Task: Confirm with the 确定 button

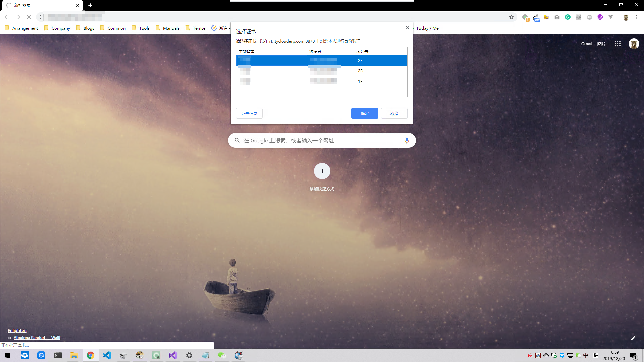Action: coord(364,113)
